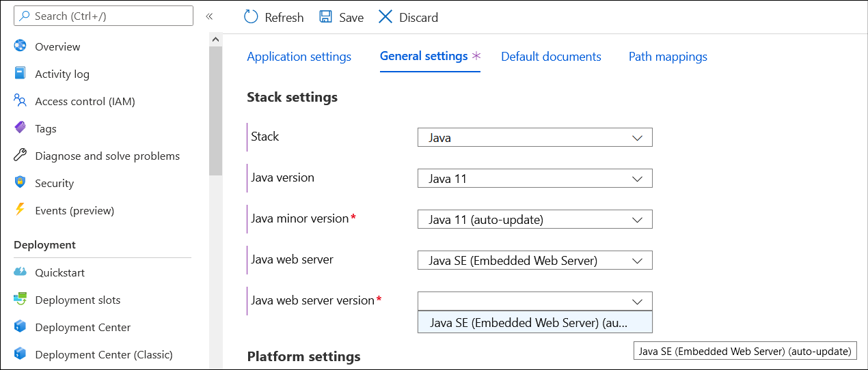
Task: Open the Java web server dropdown
Action: 534,260
